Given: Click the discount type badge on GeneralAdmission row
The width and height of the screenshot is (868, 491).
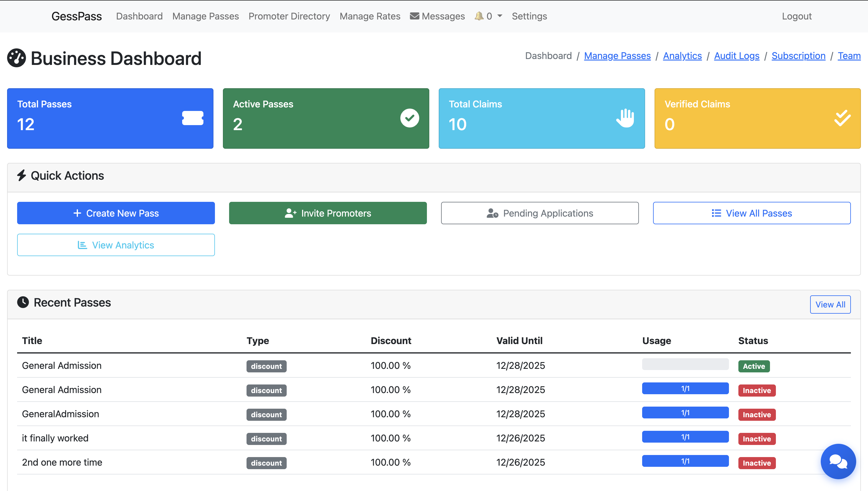Looking at the screenshot, I should [266, 415].
